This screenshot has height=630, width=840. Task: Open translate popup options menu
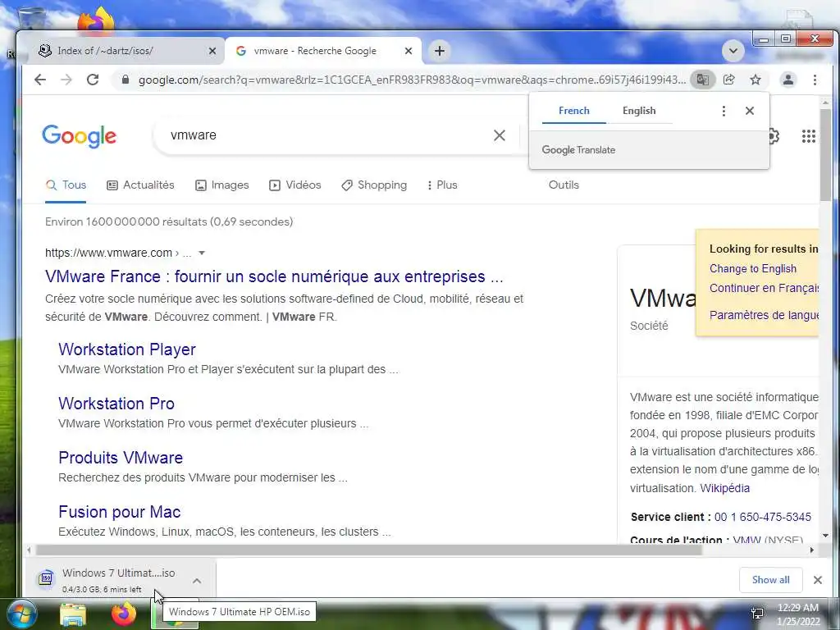(x=724, y=111)
